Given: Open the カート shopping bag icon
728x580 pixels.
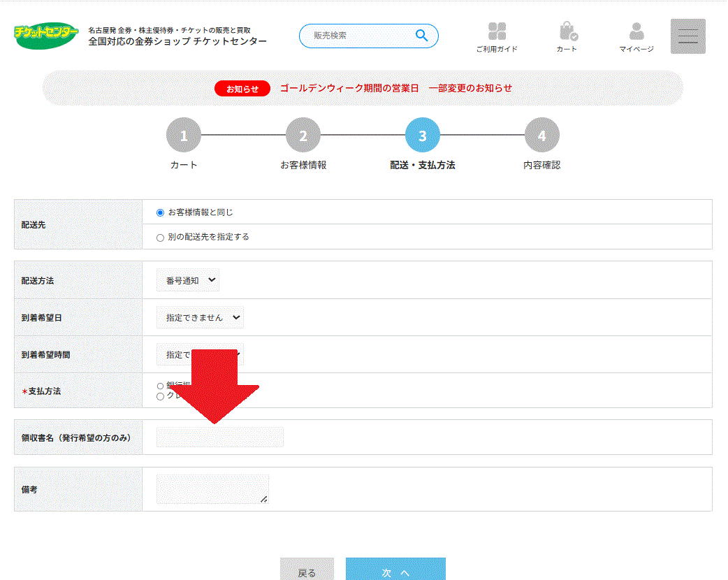Looking at the screenshot, I should tap(567, 36).
